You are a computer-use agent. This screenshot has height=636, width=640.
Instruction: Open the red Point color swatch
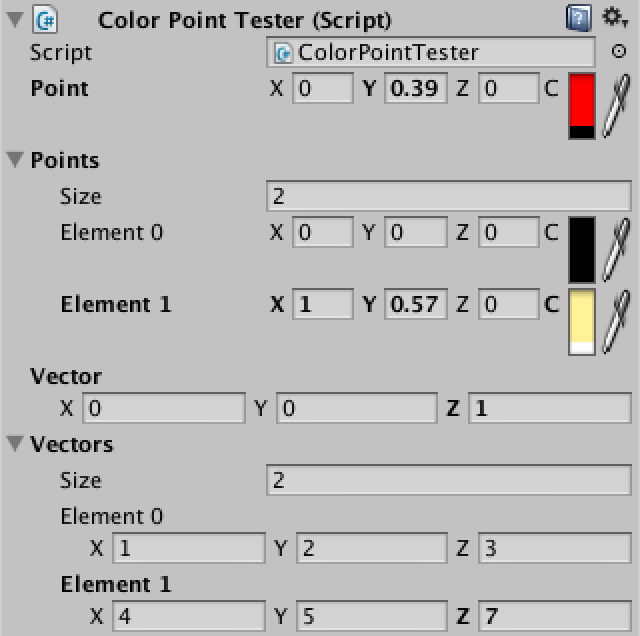[582, 106]
